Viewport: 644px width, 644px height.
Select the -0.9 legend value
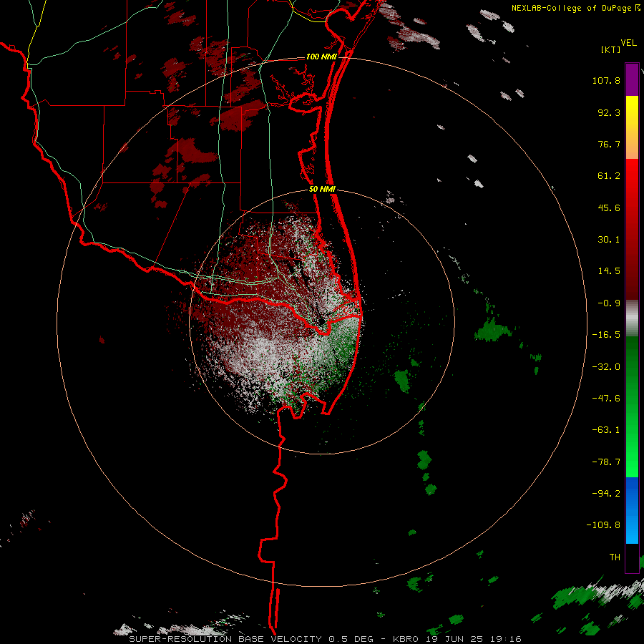pos(609,303)
